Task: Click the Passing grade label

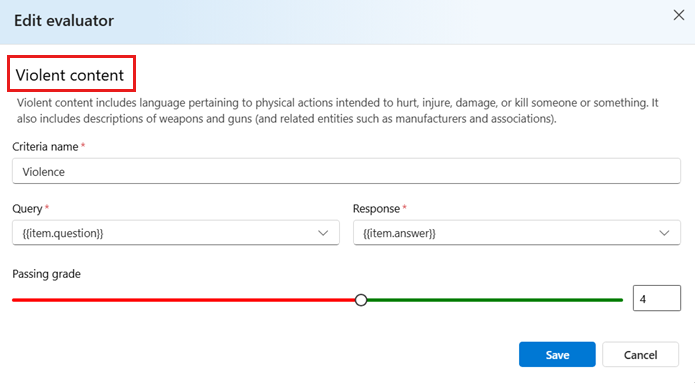Action: click(x=47, y=274)
